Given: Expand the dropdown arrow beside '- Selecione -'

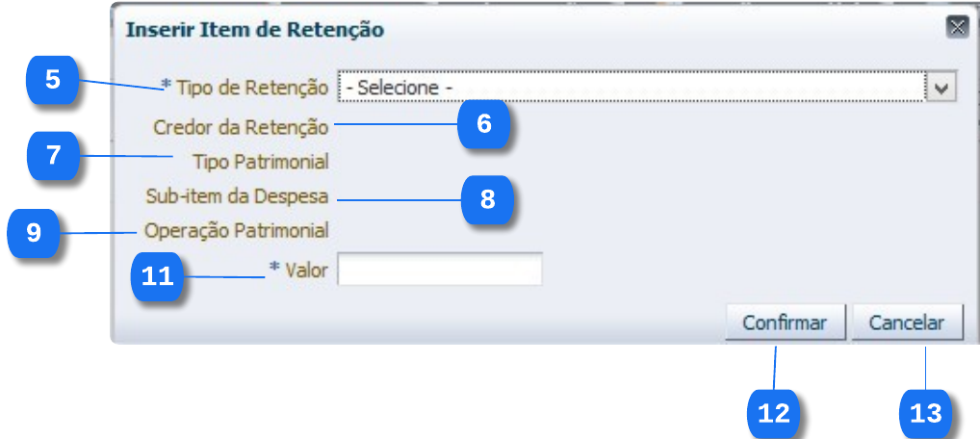Looking at the screenshot, I should [941, 88].
